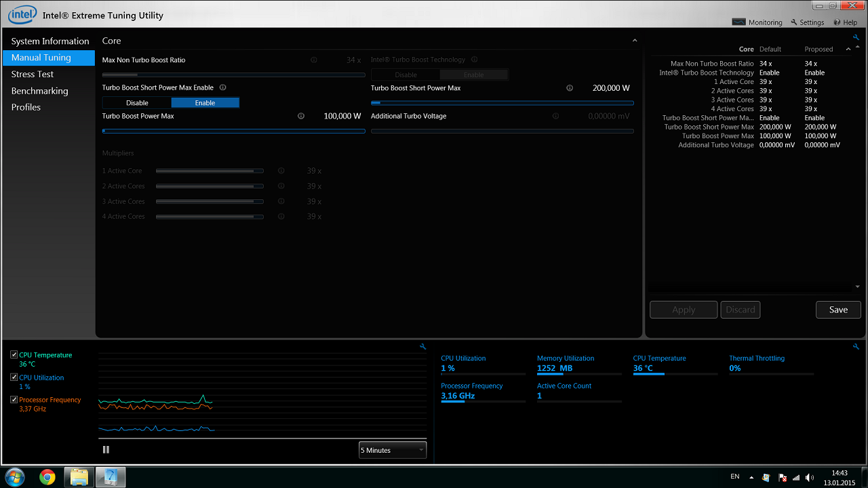Click info icon on the 1 Active Core multiplier row
Screen dimensions: 868x488
point(281,171)
